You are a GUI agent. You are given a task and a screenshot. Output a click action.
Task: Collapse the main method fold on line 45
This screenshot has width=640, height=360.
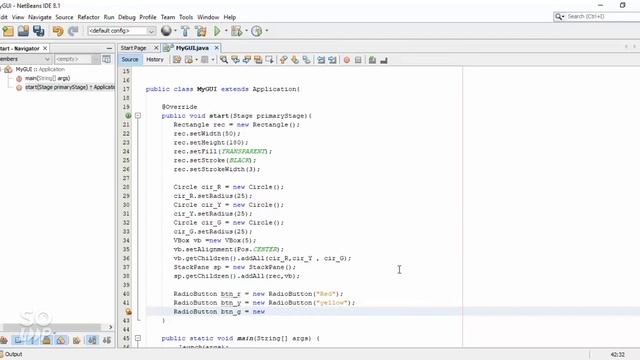pos(138,338)
